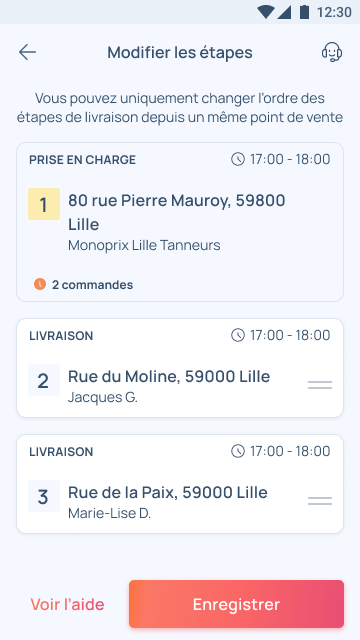Select the Rue du Moline delivery card
The image size is (360, 640).
point(180,368)
